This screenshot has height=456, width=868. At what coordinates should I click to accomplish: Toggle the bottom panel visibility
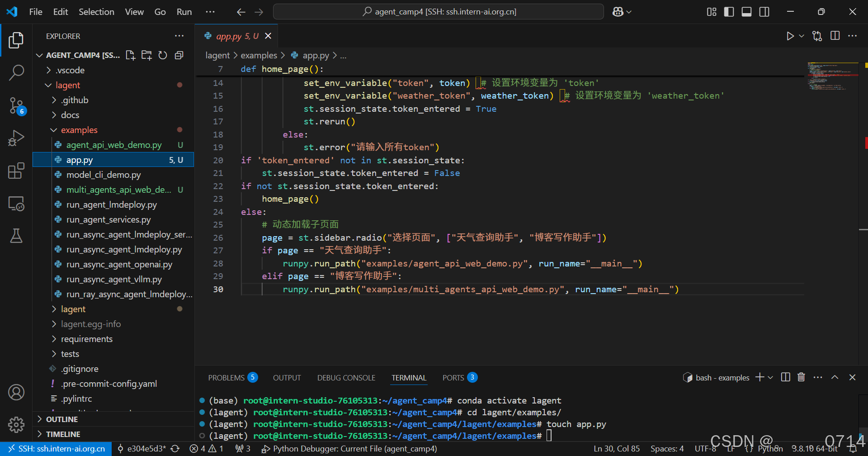747,12
